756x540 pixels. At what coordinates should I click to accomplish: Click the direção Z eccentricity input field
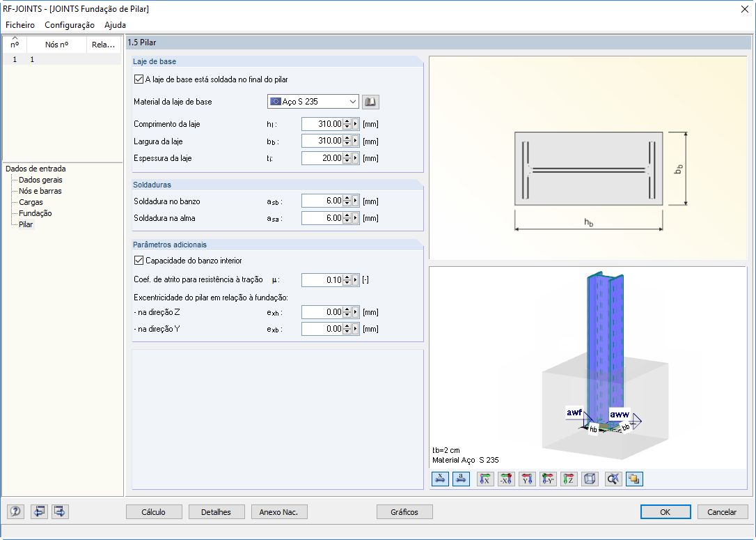pos(322,312)
